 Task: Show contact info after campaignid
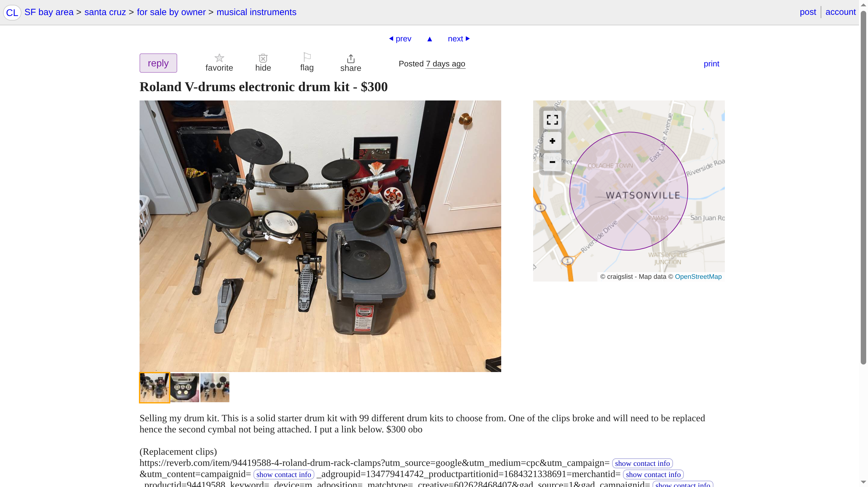283,475
